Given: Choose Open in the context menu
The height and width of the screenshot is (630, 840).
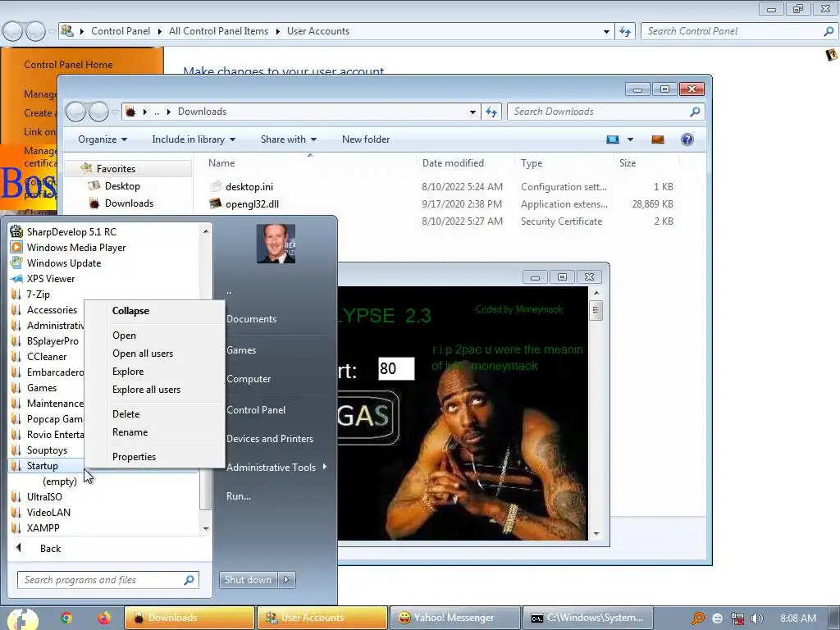Looking at the screenshot, I should click(125, 336).
